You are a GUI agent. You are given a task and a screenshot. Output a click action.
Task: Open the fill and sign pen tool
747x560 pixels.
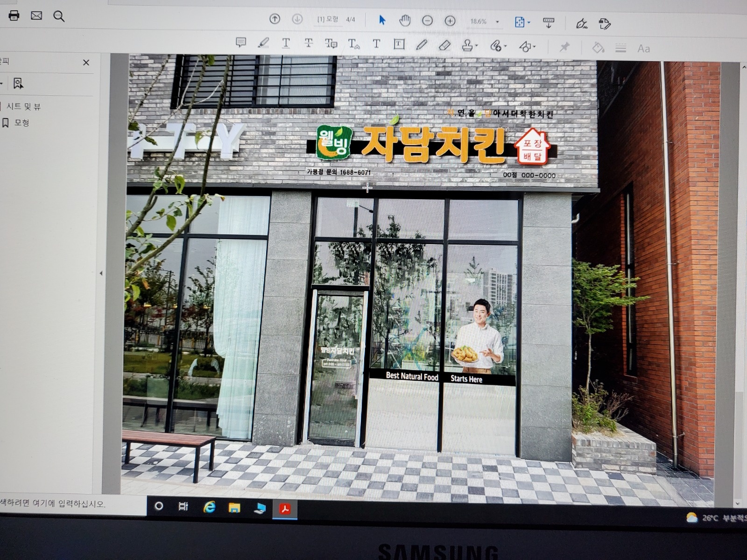point(582,23)
